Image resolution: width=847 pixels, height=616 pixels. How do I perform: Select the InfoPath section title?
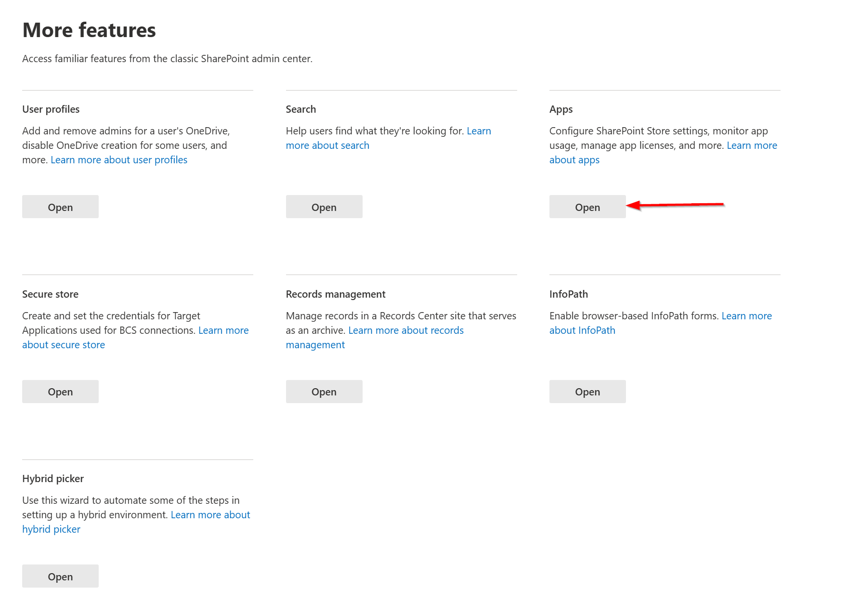(569, 294)
